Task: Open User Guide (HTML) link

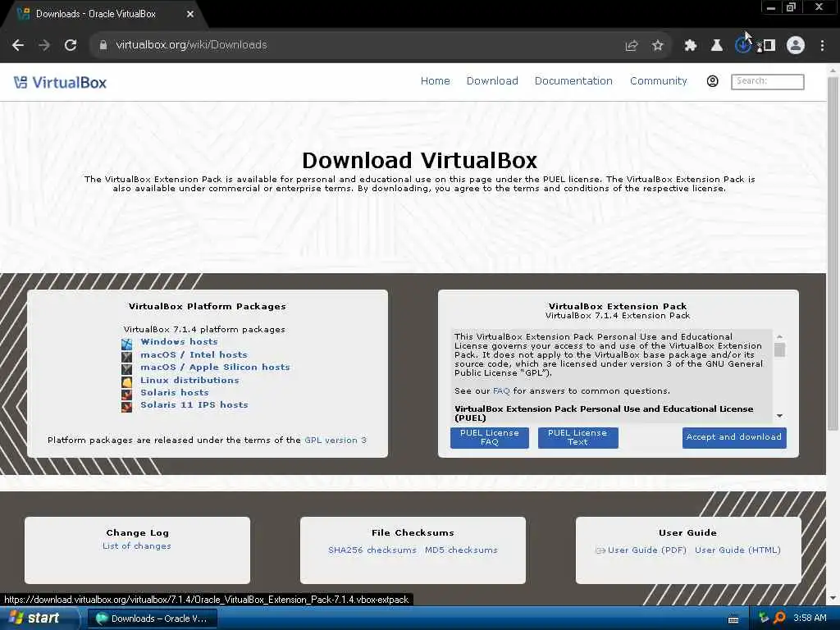Action: [x=737, y=550]
